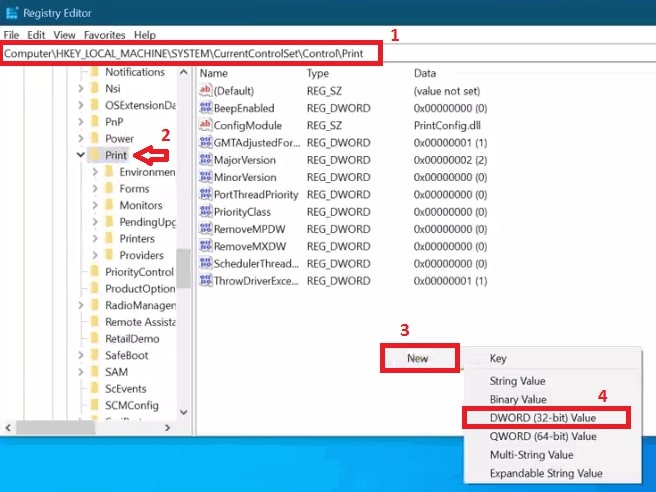Expand the Power key
The image size is (656, 492).
pos(81,138)
